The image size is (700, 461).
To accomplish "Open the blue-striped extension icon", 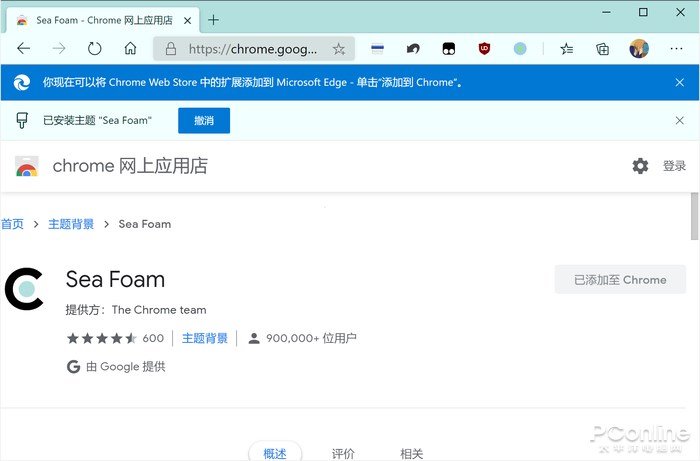I will click(378, 49).
